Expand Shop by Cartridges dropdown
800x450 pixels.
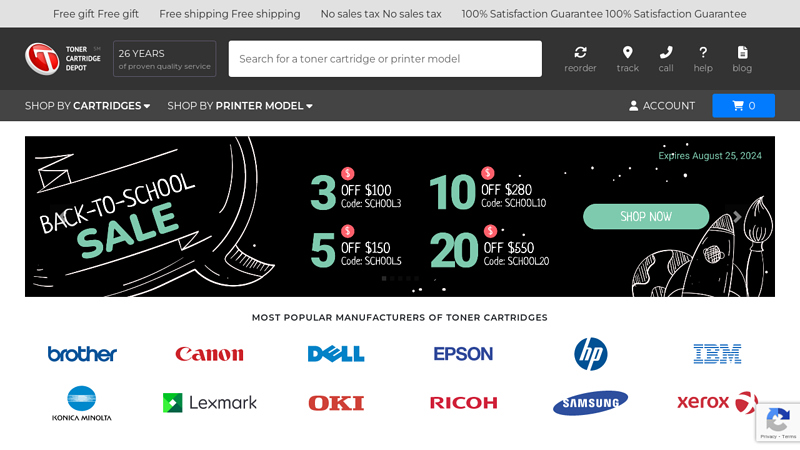(87, 106)
